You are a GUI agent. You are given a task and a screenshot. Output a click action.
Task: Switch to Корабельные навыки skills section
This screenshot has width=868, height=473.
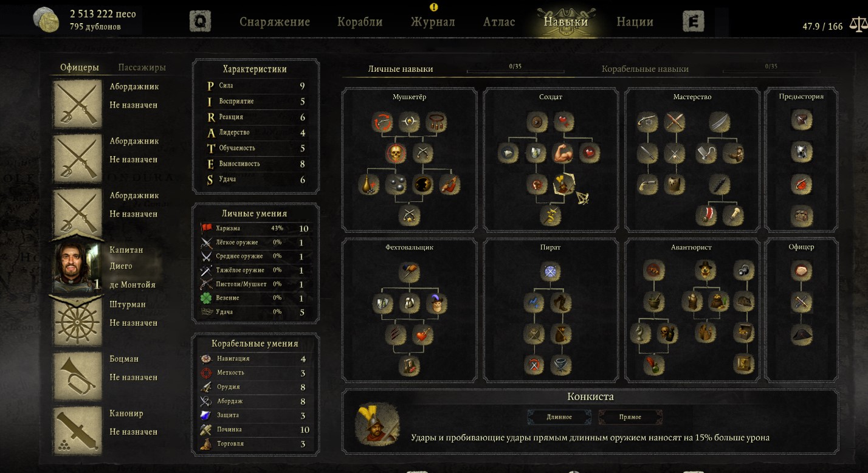point(645,69)
